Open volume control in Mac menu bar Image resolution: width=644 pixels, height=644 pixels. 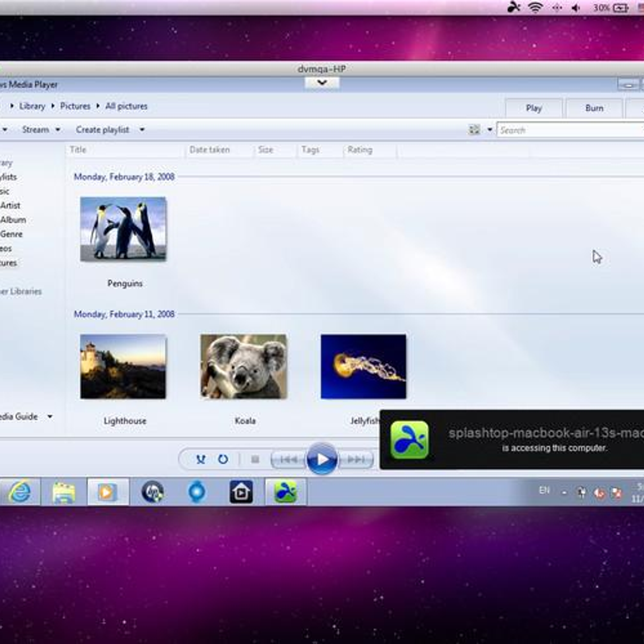[x=576, y=8]
